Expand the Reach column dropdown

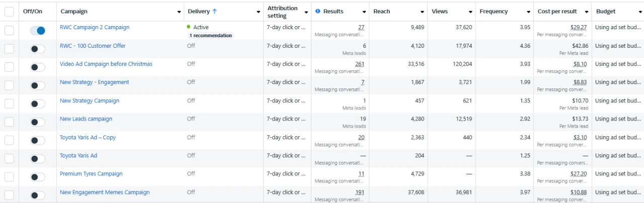(423, 12)
